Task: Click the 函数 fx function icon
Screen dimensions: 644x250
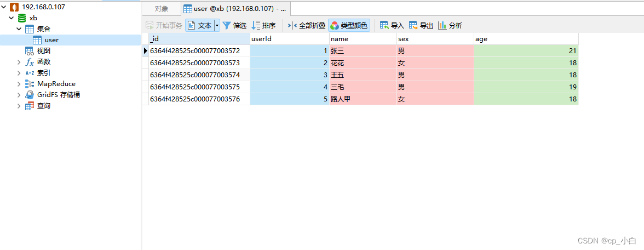Action: (x=30, y=61)
